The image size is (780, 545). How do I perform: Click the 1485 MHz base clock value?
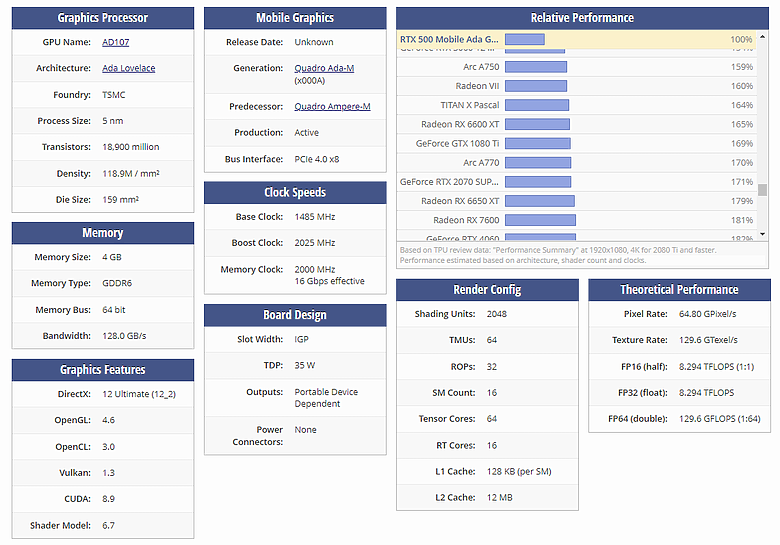pyautogui.click(x=314, y=217)
